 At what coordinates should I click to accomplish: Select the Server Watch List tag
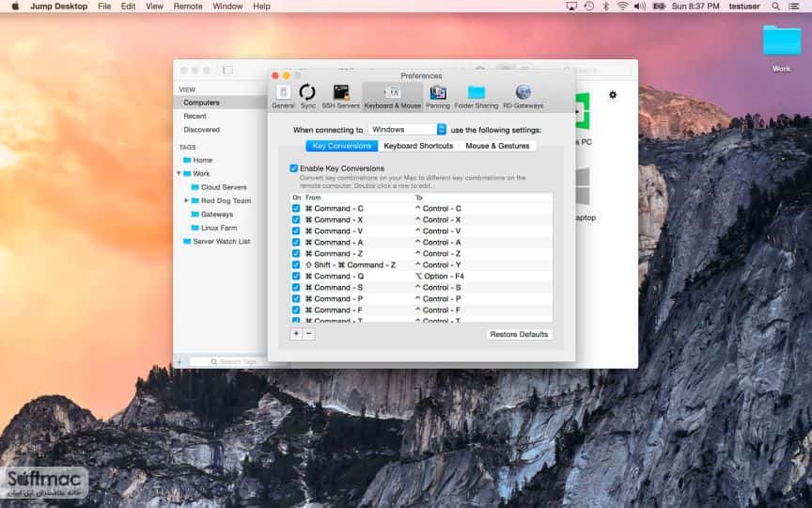pos(222,241)
